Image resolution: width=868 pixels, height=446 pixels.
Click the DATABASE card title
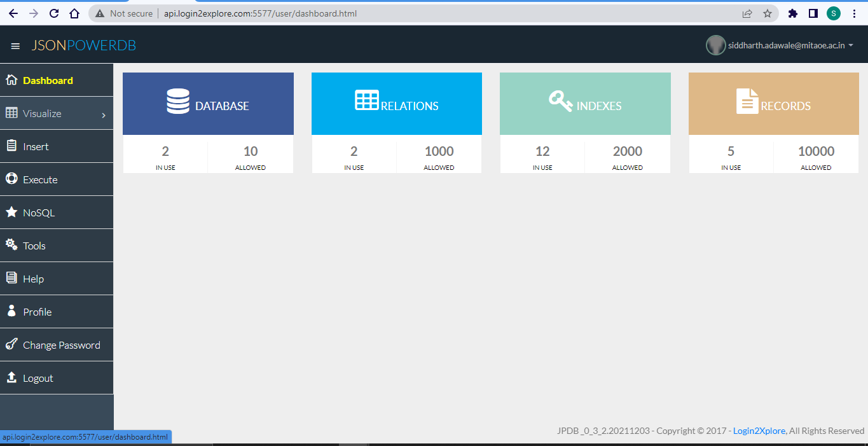[x=222, y=106]
